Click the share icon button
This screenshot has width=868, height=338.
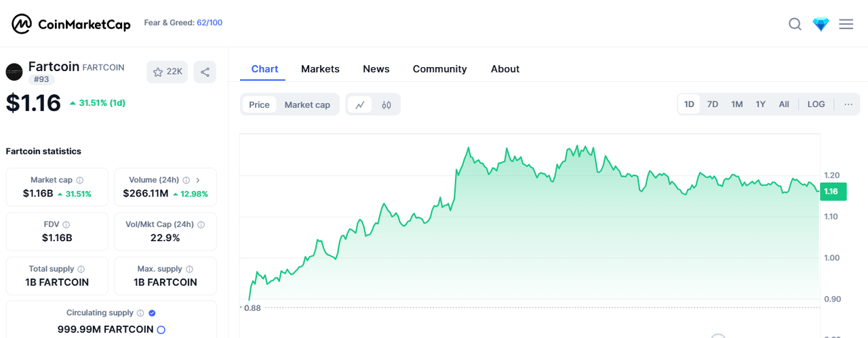pyautogui.click(x=205, y=72)
